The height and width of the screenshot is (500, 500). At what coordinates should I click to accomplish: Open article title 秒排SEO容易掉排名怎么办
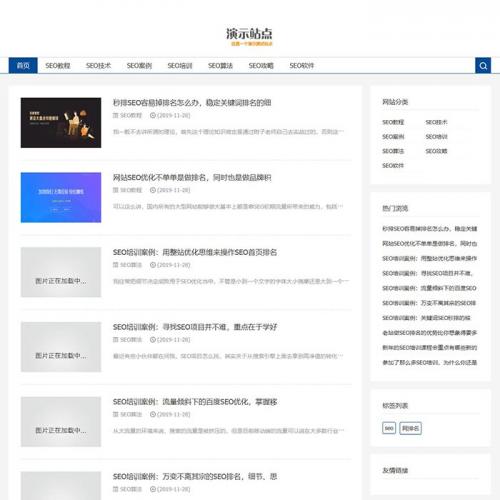pos(192,102)
